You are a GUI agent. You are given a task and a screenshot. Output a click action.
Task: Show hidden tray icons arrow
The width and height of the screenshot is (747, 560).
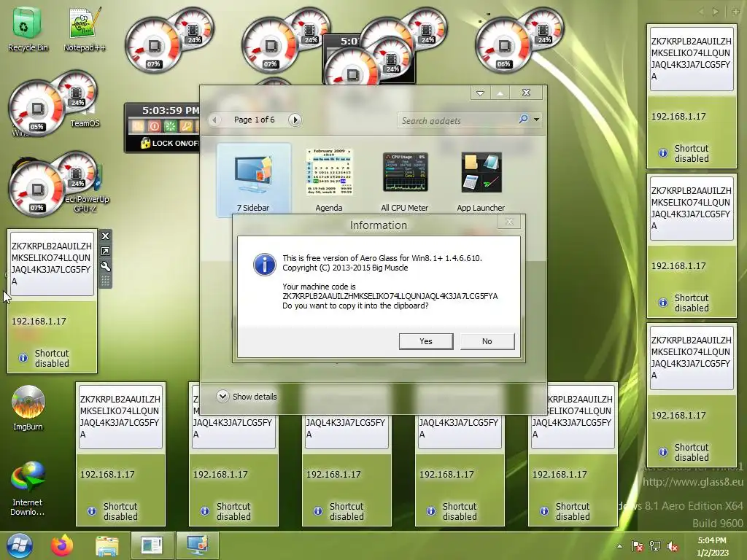(619, 546)
